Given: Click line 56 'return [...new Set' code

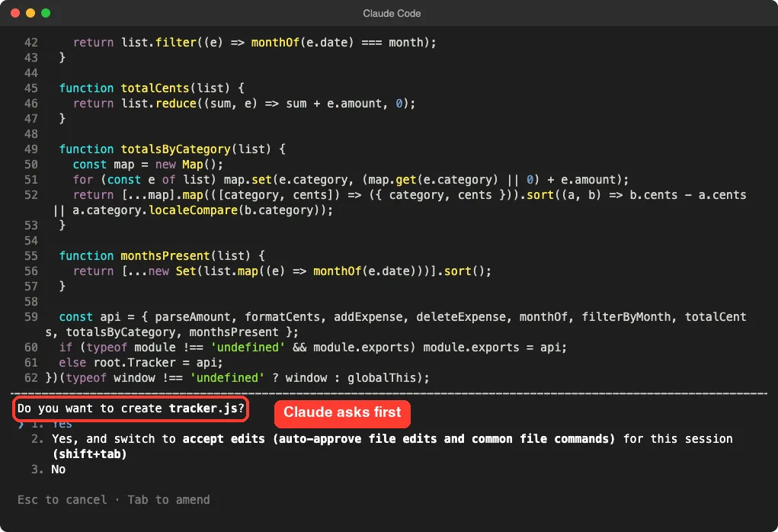Looking at the screenshot, I should click(282, 271).
